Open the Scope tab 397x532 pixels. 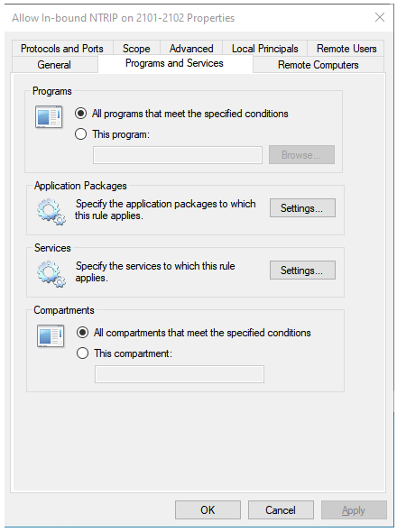[x=136, y=49]
